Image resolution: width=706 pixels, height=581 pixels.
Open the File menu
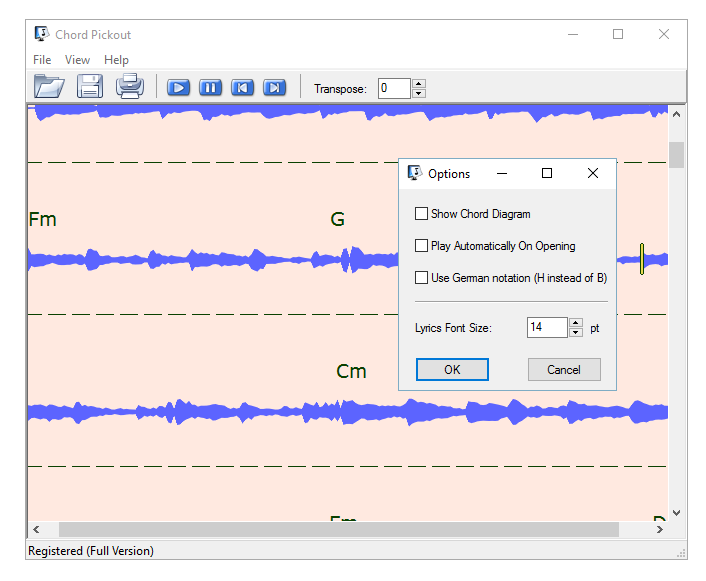[x=42, y=59]
